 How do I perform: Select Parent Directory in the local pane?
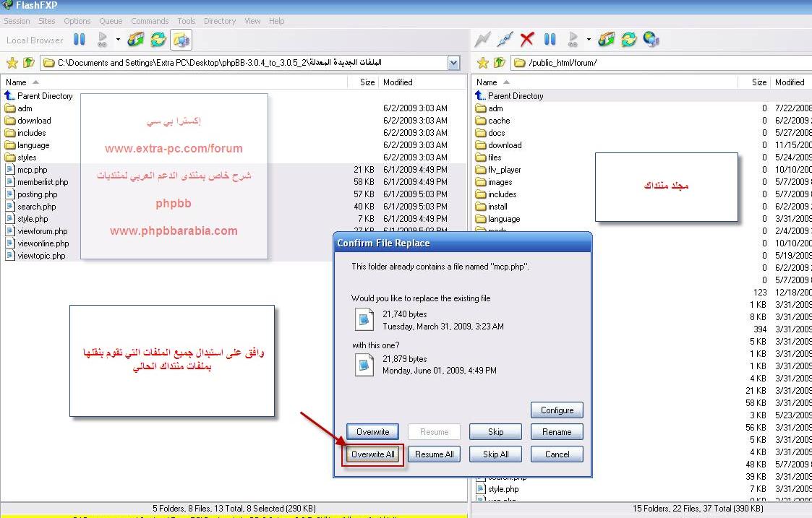(39, 96)
